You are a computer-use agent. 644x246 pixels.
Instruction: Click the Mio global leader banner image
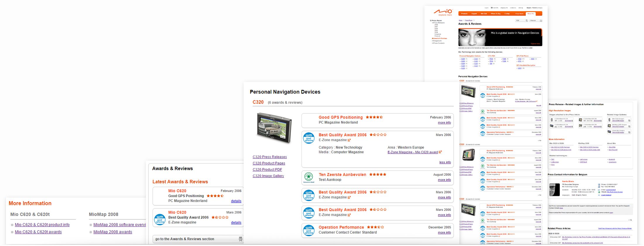[x=500, y=37]
